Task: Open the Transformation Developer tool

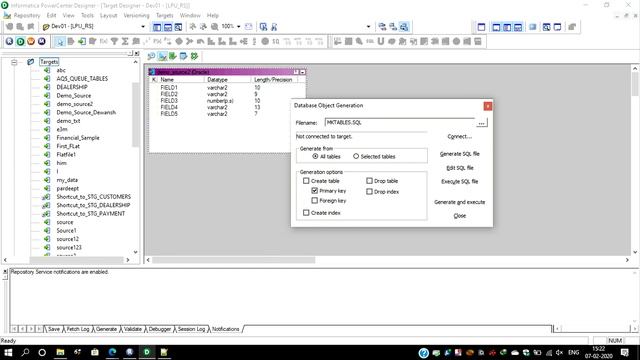Action: click(173, 56)
